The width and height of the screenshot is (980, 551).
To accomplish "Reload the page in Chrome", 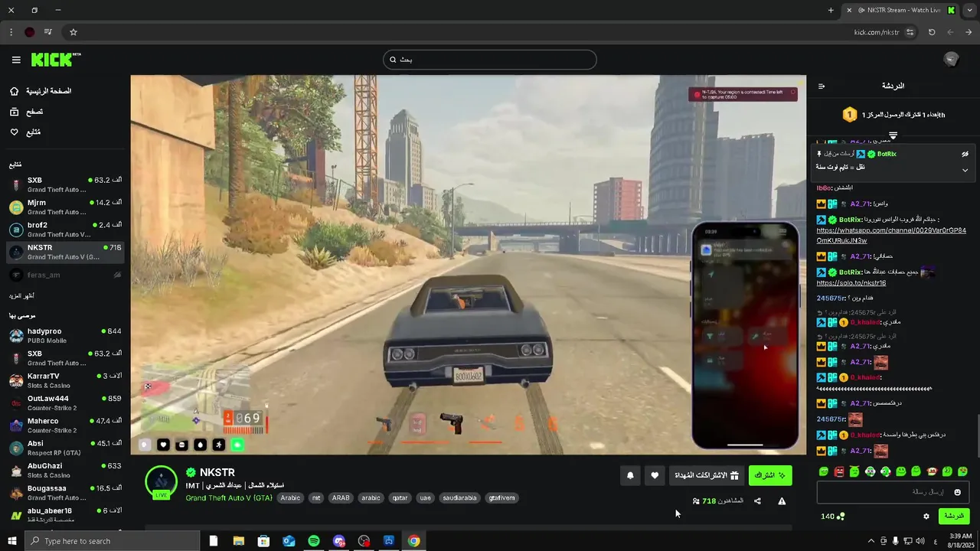I will (x=932, y=32).
